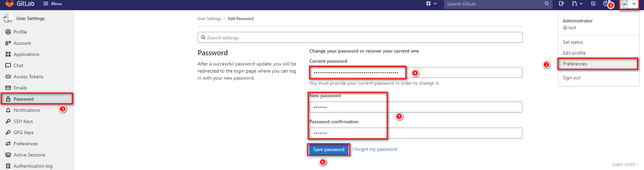Focus the Current password field
The height and width of the screenshot is (170, 644).
coord(416,73)
